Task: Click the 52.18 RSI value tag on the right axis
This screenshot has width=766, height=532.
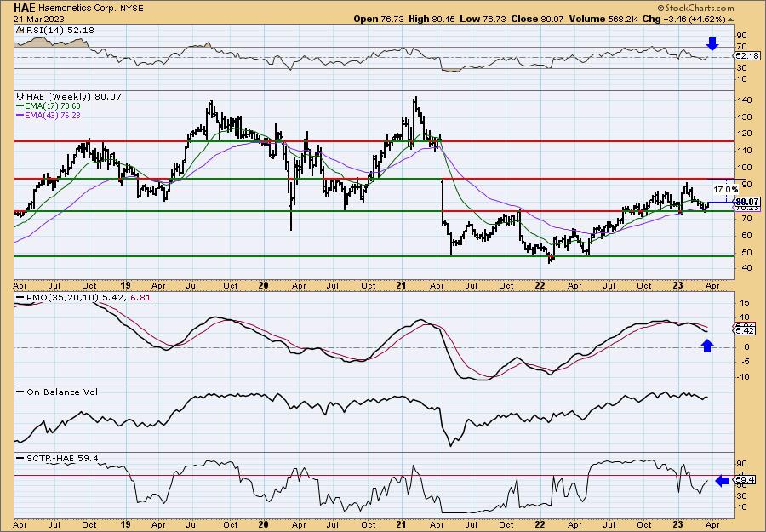Action: tap(747, 56)
